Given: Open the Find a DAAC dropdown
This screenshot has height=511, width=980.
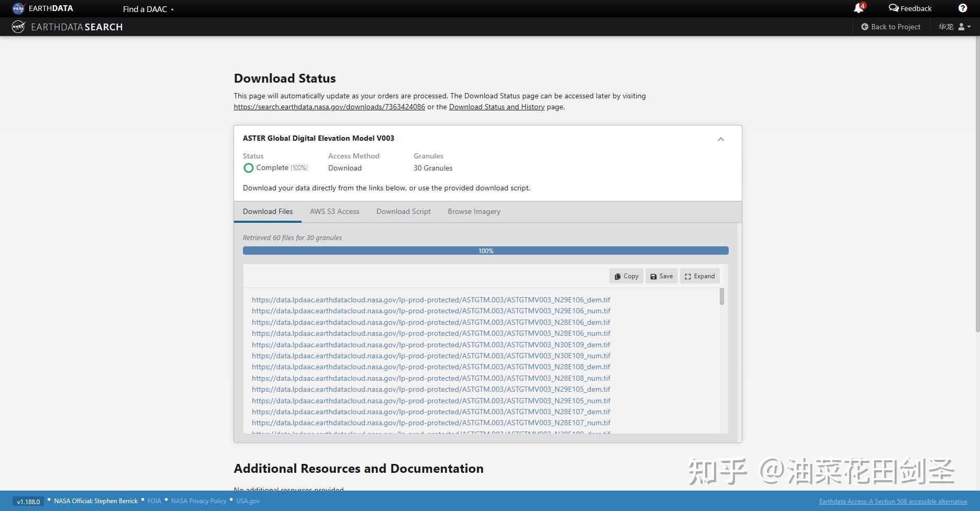Looking at the screenshot, I should (x=148, y=9).
